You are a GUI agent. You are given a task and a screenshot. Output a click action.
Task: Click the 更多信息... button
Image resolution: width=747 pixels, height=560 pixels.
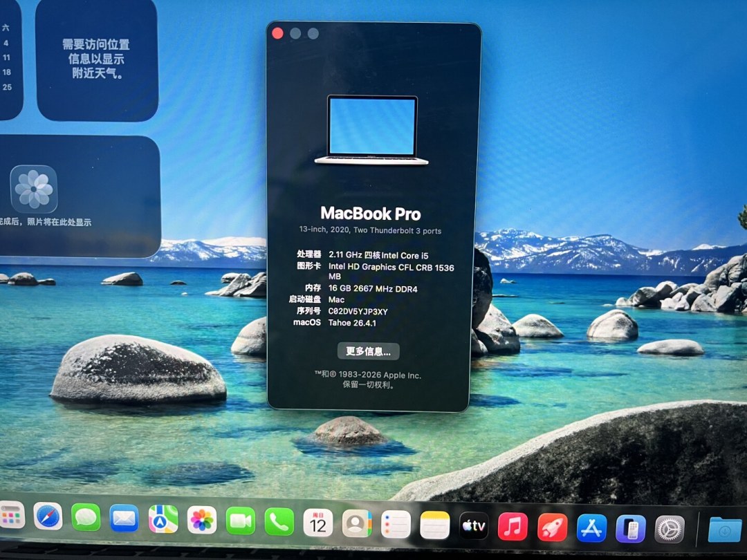[368, 351]
